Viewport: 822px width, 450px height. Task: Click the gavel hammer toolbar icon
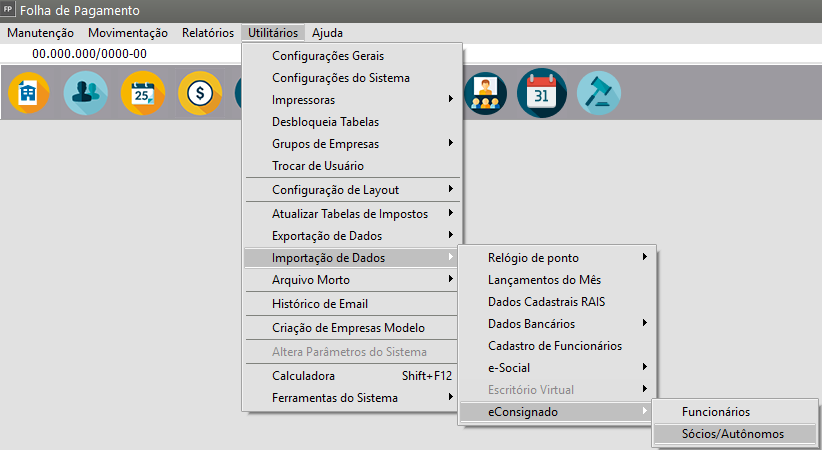pyautogui.click(x=598, y=94)
